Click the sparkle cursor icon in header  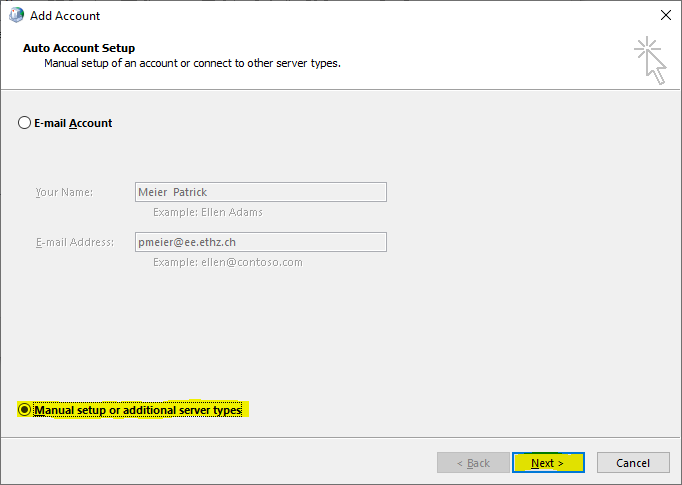tap(650, 60)
